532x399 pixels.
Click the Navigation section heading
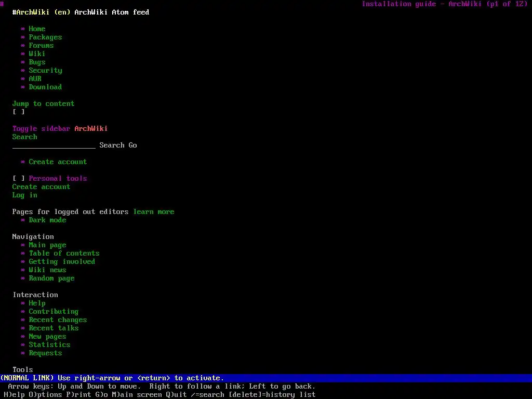click(33, 236)
